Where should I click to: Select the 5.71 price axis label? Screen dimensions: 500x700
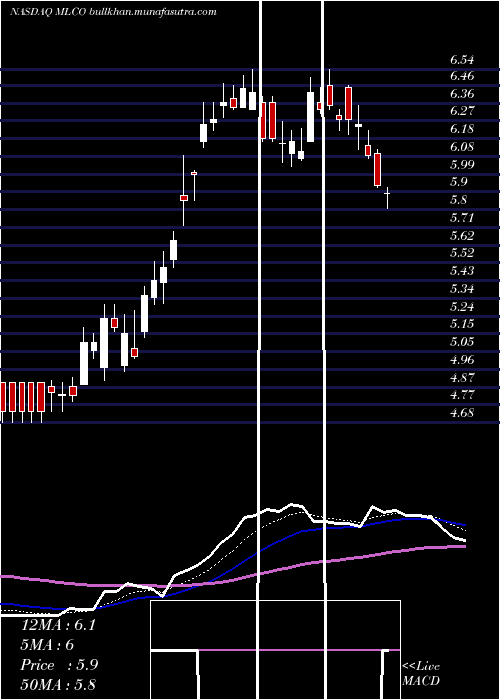pos(462,217)
